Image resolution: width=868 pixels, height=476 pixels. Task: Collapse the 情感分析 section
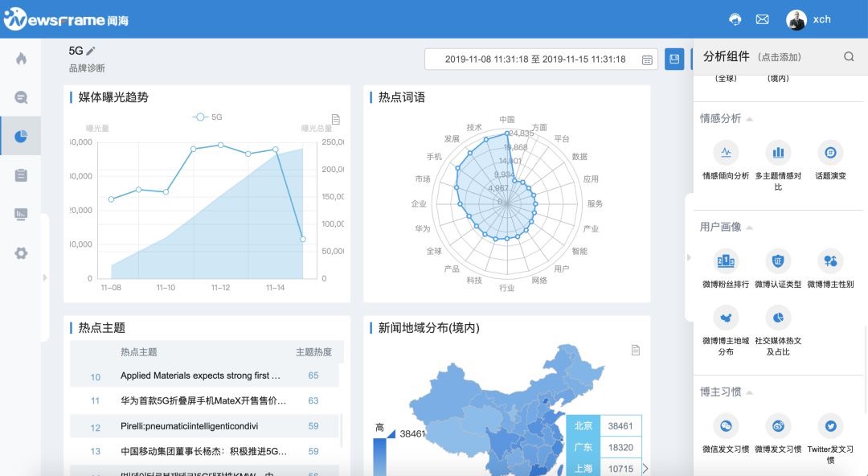tap(749, 119)
